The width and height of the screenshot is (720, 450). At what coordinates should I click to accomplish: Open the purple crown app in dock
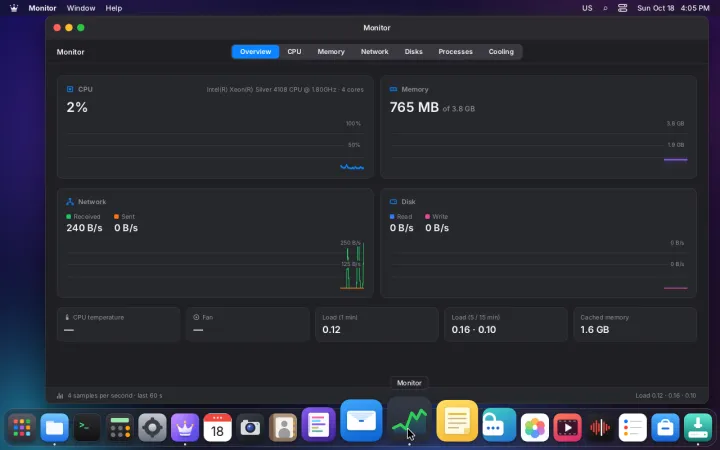tap(185, 428)
